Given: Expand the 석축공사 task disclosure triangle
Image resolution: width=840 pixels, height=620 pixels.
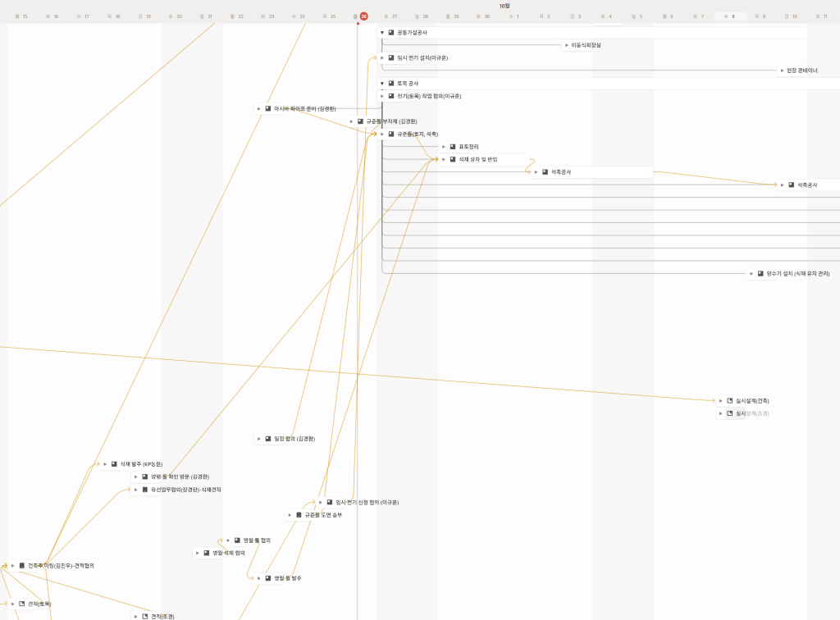Looking at the screenshot, I should coord(536,172).
